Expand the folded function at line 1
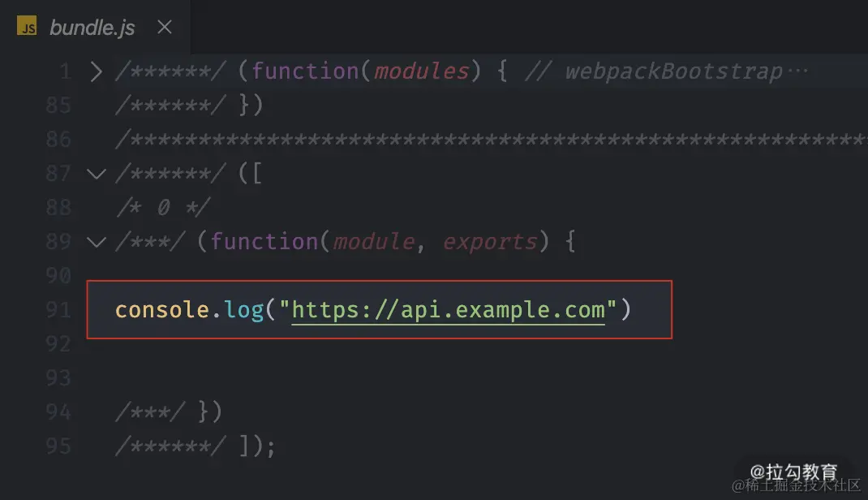 pyautogui.click(x=97, y=71)
